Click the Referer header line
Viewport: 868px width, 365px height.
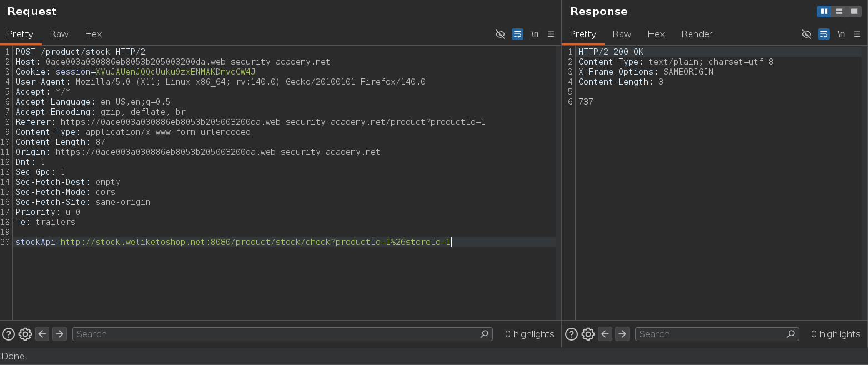250,122
